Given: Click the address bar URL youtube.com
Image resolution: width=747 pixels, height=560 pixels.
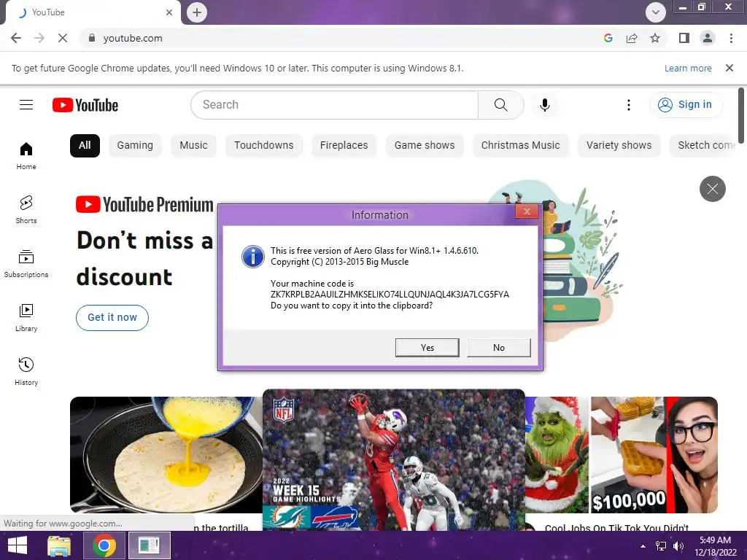Looking at the screenshot, I should (133, 38).
